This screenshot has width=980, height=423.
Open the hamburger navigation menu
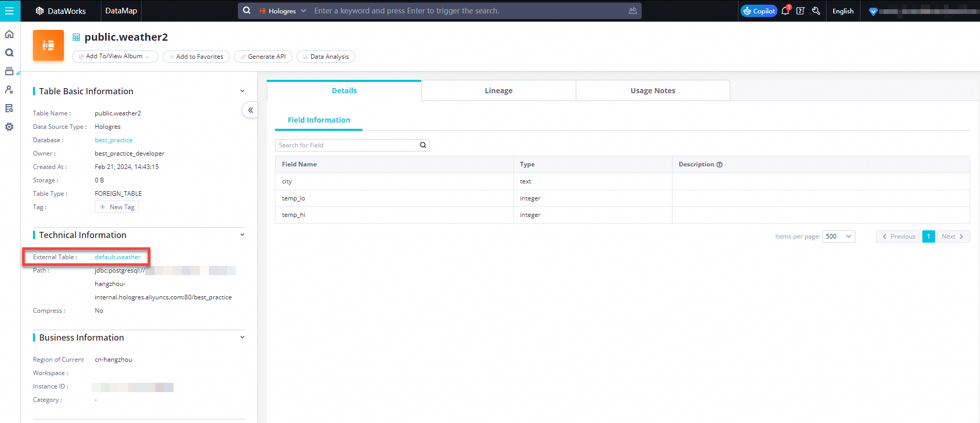[10, 11]
